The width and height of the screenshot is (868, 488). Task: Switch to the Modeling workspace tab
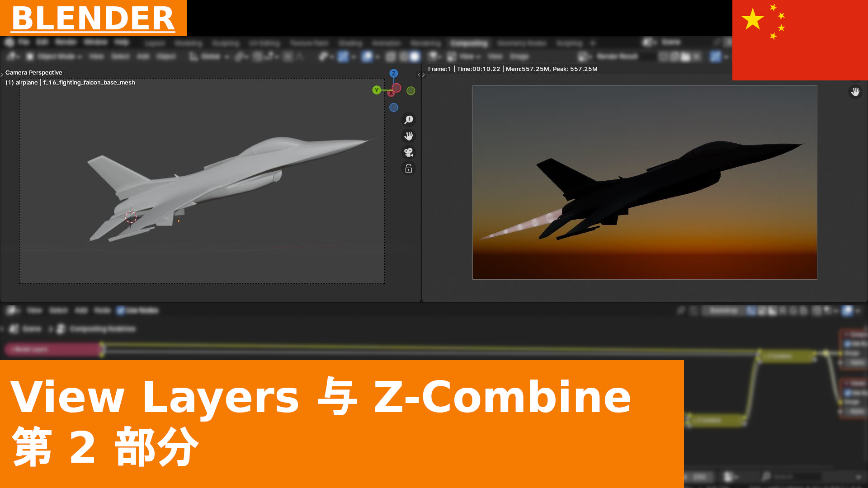point(189,43)
